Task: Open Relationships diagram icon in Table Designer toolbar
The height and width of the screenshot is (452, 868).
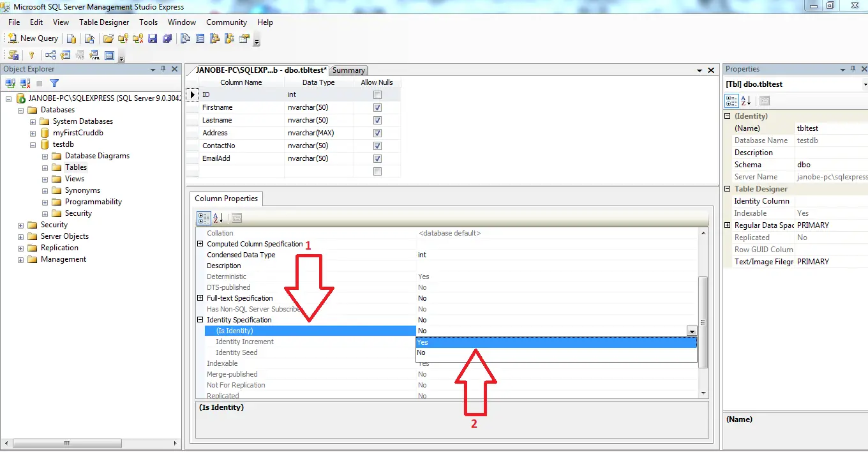Action: point(50,56)
